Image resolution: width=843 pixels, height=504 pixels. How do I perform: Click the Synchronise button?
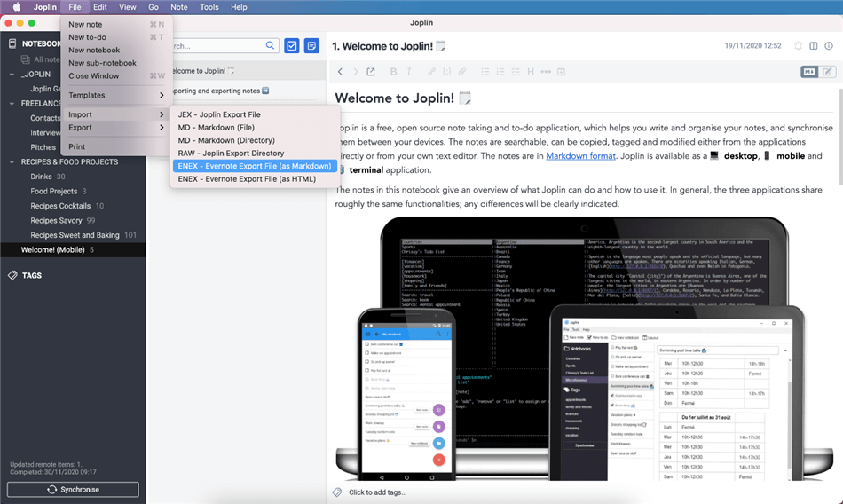point(73,490)
